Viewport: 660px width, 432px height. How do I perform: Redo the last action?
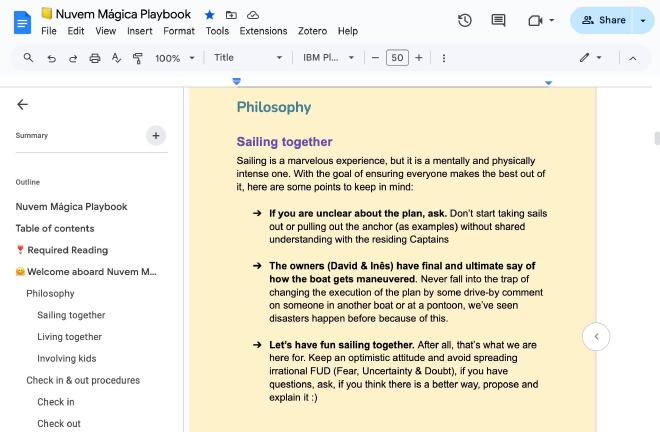(73, 58)
